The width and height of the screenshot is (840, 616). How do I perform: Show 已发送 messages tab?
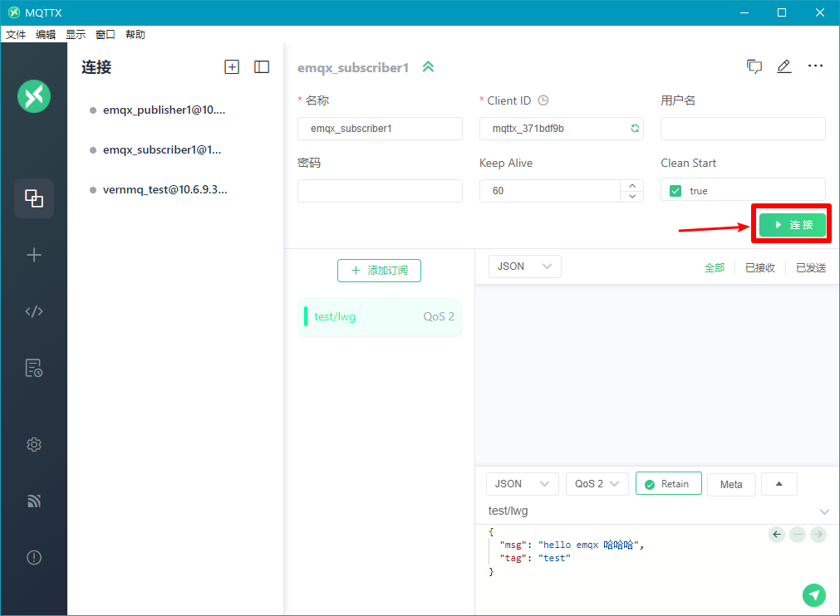pos(811,267)
